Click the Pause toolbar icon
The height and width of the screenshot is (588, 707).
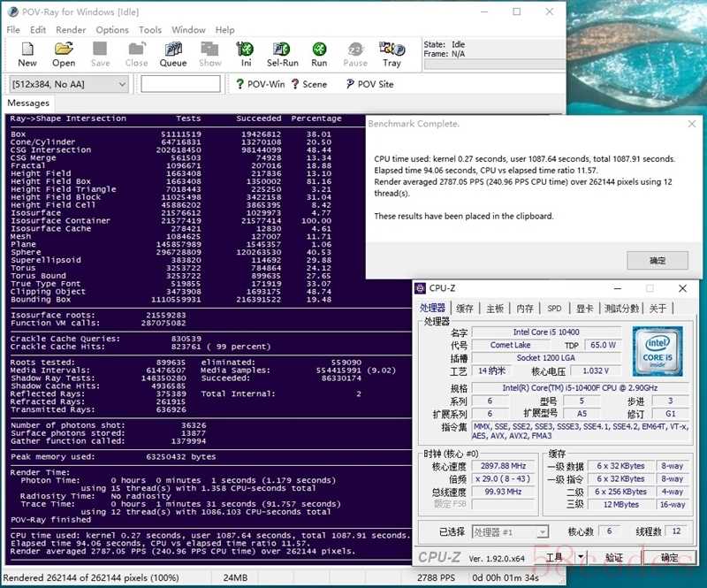click(355, 54)
